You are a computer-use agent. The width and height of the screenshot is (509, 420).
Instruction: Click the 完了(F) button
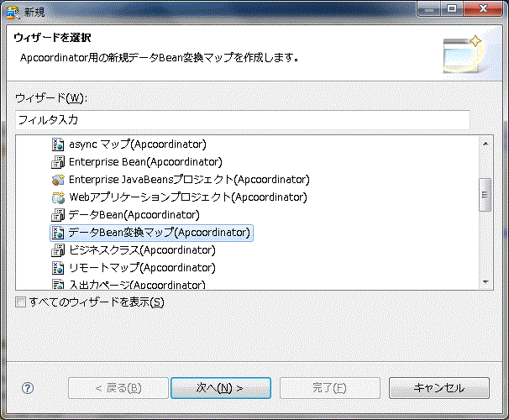(x=330, y=388)
